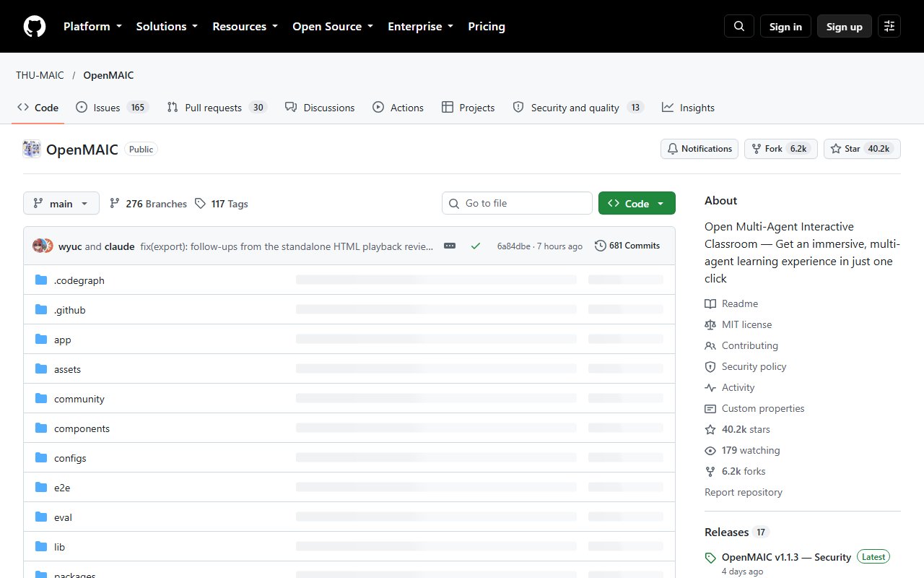The height and width of the screenshot is (578, 924).
Task: View the 276 Branches link
Action: [148, 204]
